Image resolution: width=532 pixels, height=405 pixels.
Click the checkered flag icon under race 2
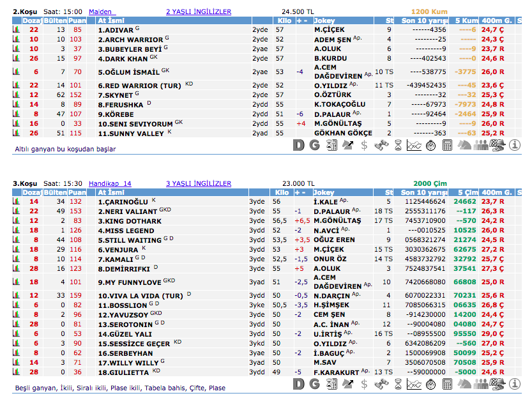click(498, 145)
